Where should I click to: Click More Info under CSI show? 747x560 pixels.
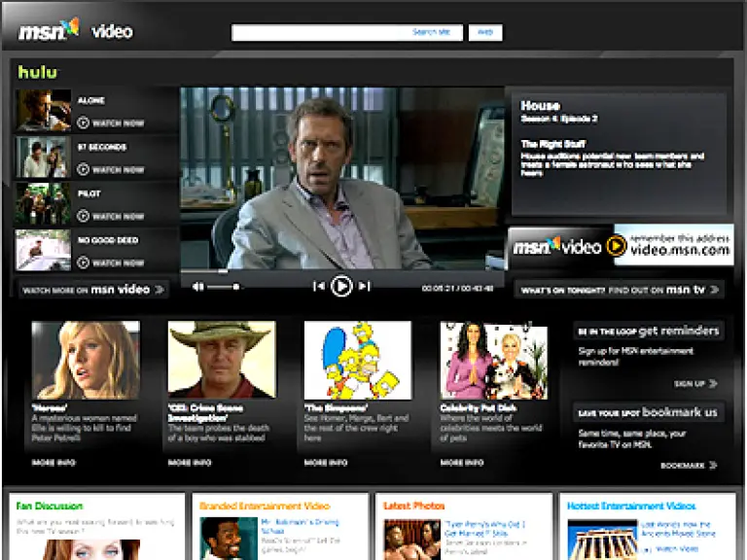190,463
